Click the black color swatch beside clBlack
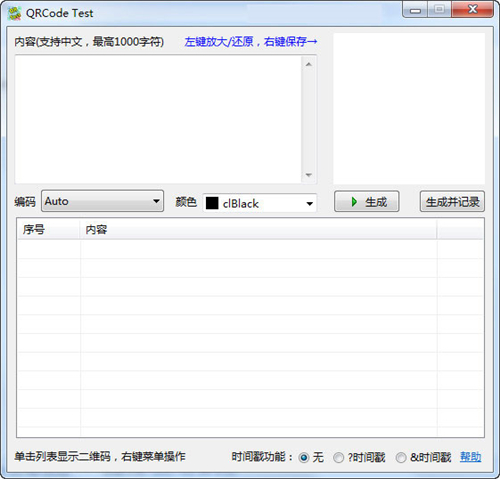The image size is (500, 479). tap(212, 203)
